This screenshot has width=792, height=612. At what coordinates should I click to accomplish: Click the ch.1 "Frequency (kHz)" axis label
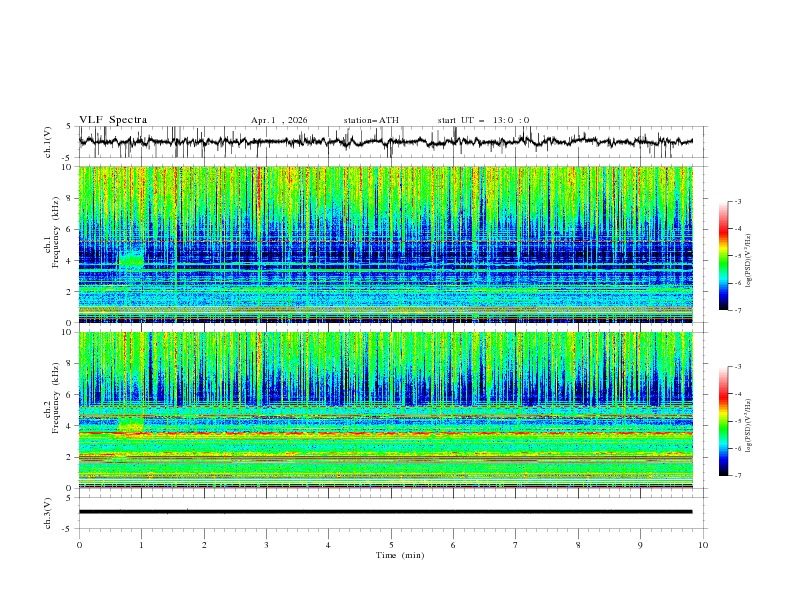pyautogui.click(x=56, y=233)
